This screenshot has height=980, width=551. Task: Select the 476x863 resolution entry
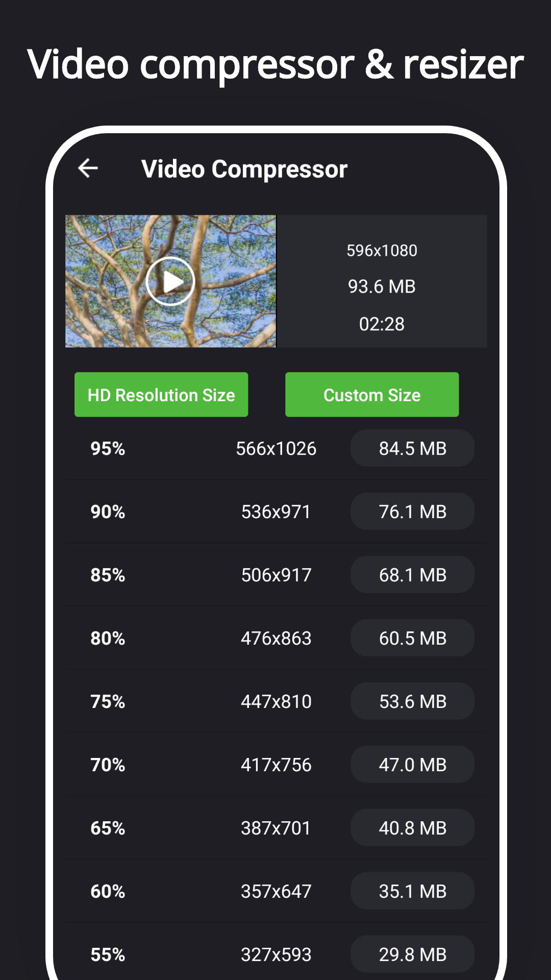[x=276, y=638]
